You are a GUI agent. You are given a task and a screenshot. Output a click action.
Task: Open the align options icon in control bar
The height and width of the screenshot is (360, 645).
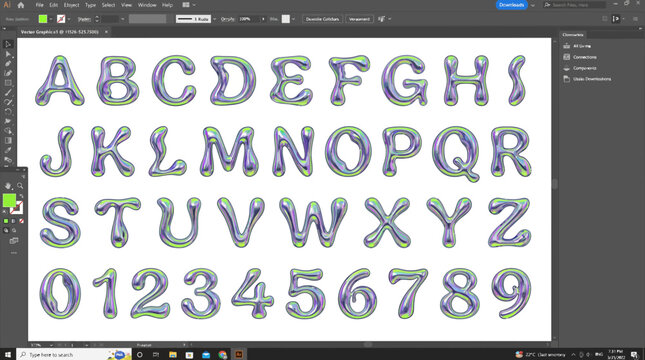381,19
